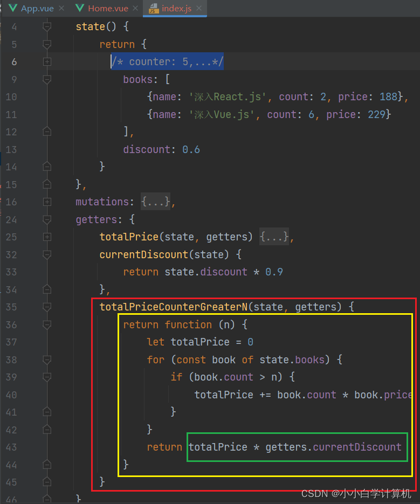
Task: Click line number 10 in gutter
Action: click(11, 96)
